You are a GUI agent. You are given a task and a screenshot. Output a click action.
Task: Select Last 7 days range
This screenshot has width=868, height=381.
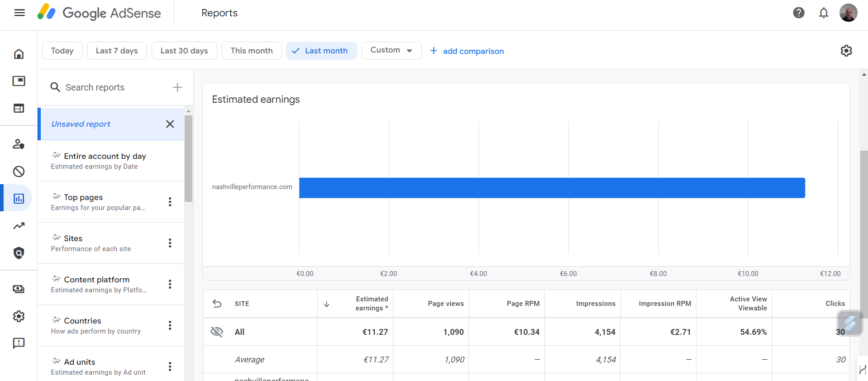(x=117, y=51)
